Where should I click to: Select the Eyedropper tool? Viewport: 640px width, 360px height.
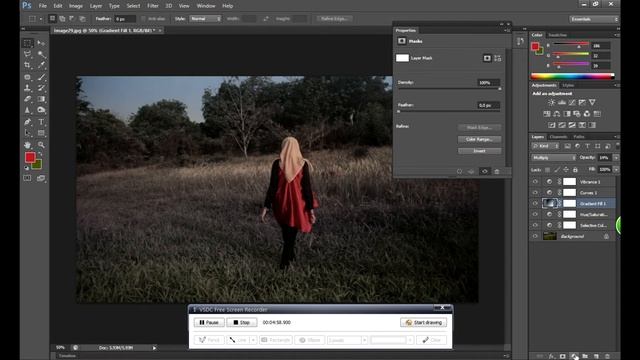(41, 65)
